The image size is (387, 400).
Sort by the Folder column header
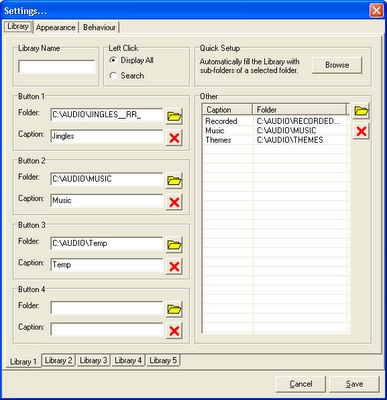pyautogui.click(x=300, y=110)
